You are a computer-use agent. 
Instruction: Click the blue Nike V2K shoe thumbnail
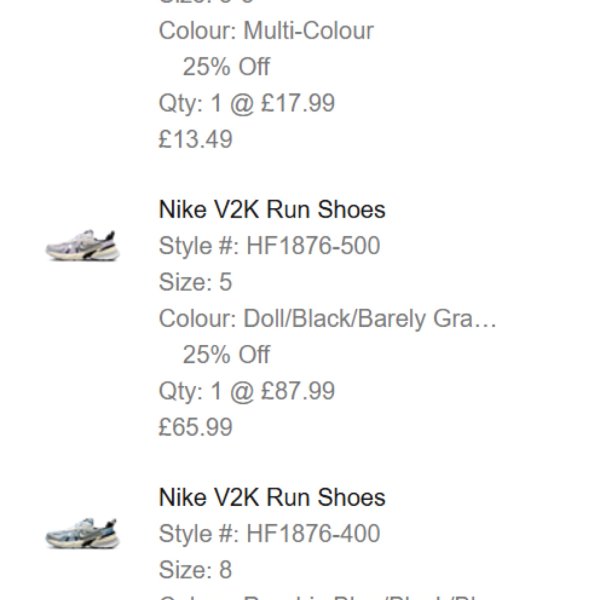[x=81, y=533]
